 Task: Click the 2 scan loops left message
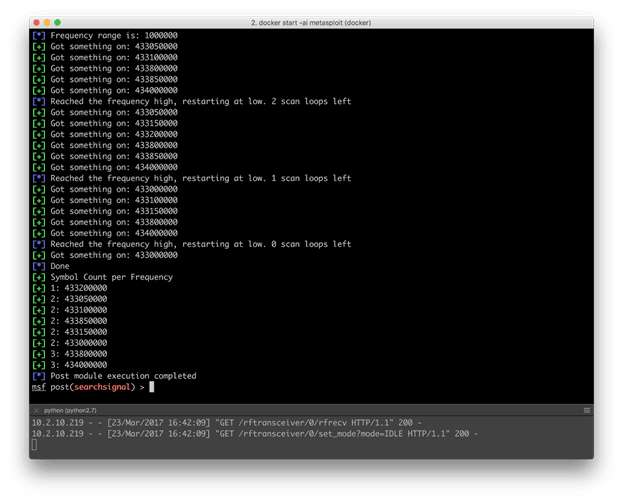[x=190, y=101]
